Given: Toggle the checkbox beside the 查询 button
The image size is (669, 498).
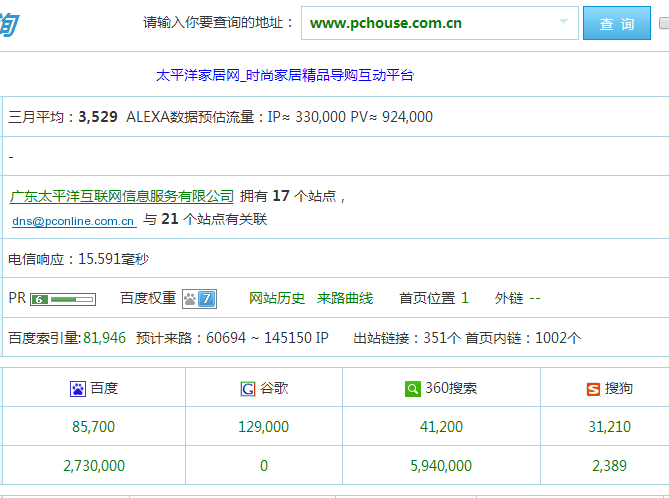Looking at the screenshot, I should 663,23.
